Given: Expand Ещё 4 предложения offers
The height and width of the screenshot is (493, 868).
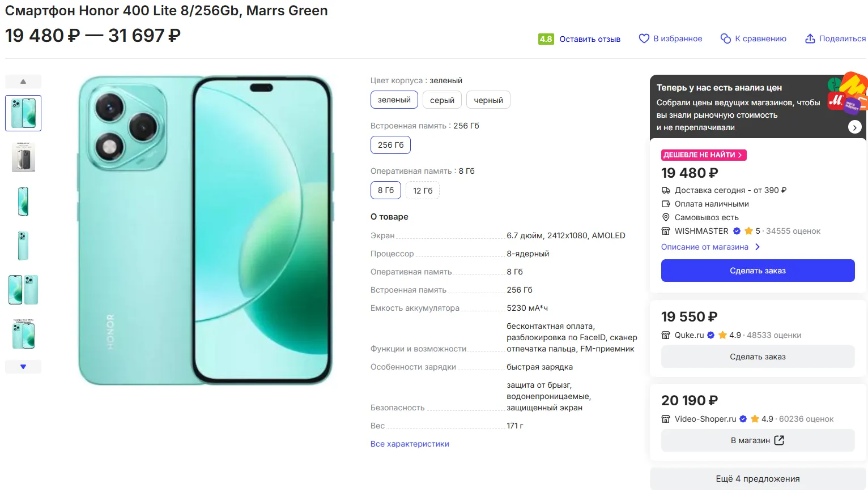Looking at the screenshot, I should tap(758, 479).
